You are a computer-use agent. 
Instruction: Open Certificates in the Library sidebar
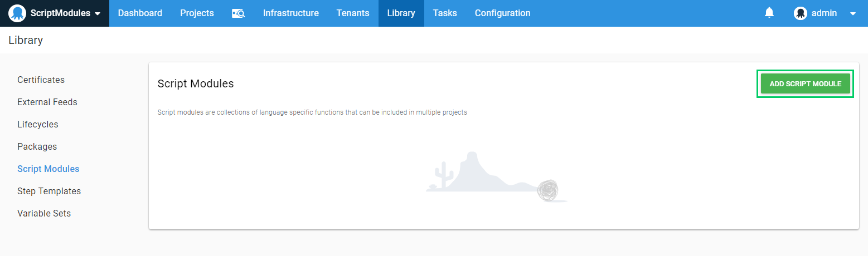[x=41, y=80]
